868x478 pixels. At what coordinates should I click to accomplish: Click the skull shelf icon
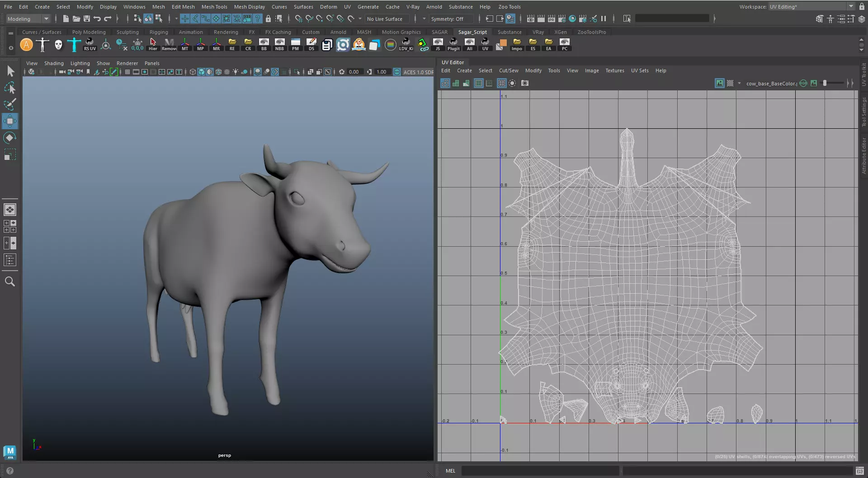[x=58, y=45]
